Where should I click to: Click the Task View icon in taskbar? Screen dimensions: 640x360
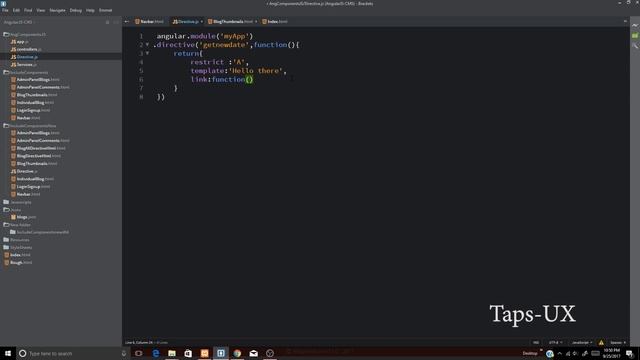[x=138, y=353]
